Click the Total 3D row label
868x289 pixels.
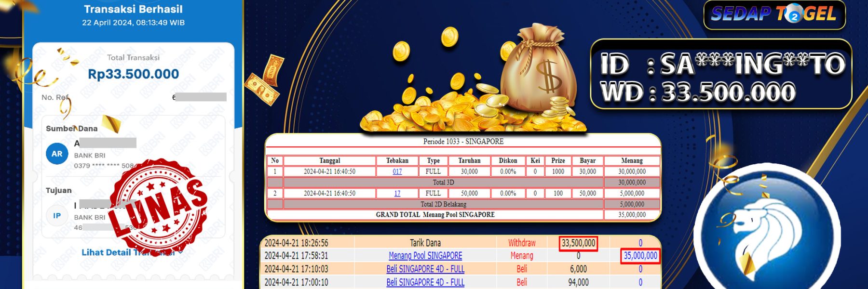coord(443,183)
